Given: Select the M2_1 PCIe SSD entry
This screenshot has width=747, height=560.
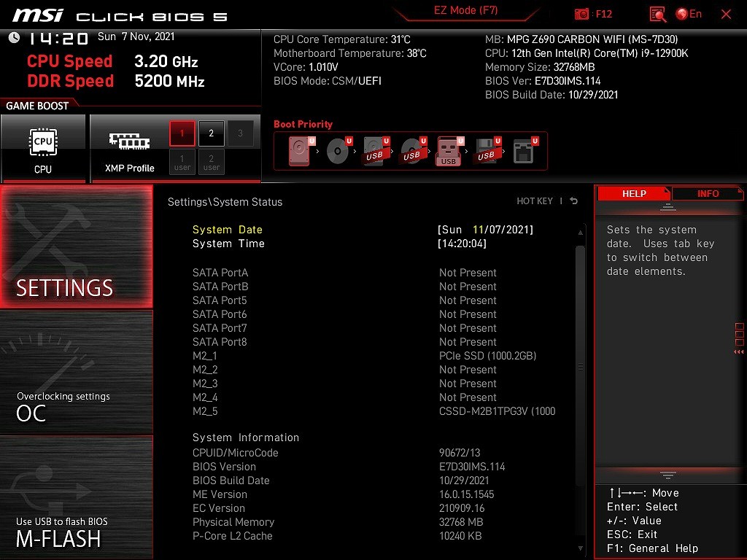Looking at the screenshot, I should pyautogui.click(x=365, y=356).
